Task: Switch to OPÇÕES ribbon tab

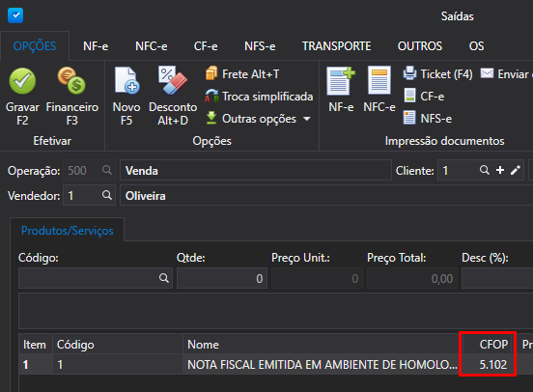Action: [35, 46]
